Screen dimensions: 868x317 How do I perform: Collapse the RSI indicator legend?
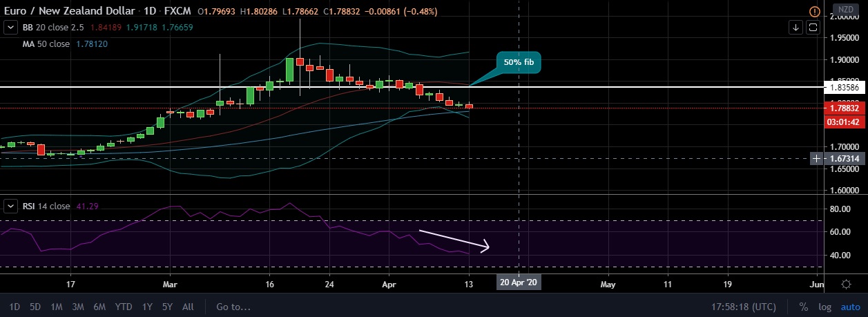pyautogui.click(x=11, y=206)
